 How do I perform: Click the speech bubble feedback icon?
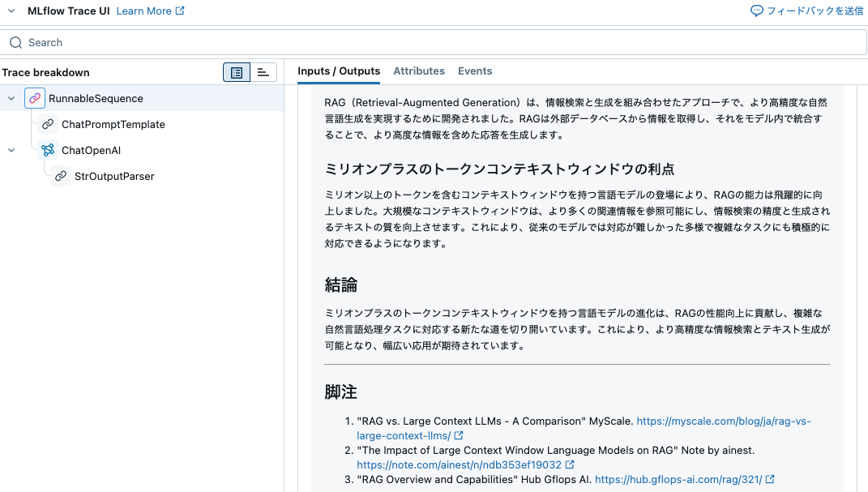click(x=756, y=11)
